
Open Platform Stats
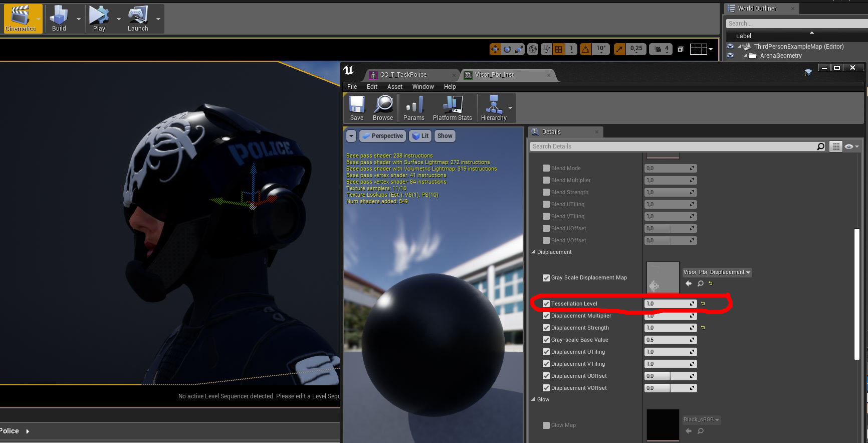click(x=453, y=108)
